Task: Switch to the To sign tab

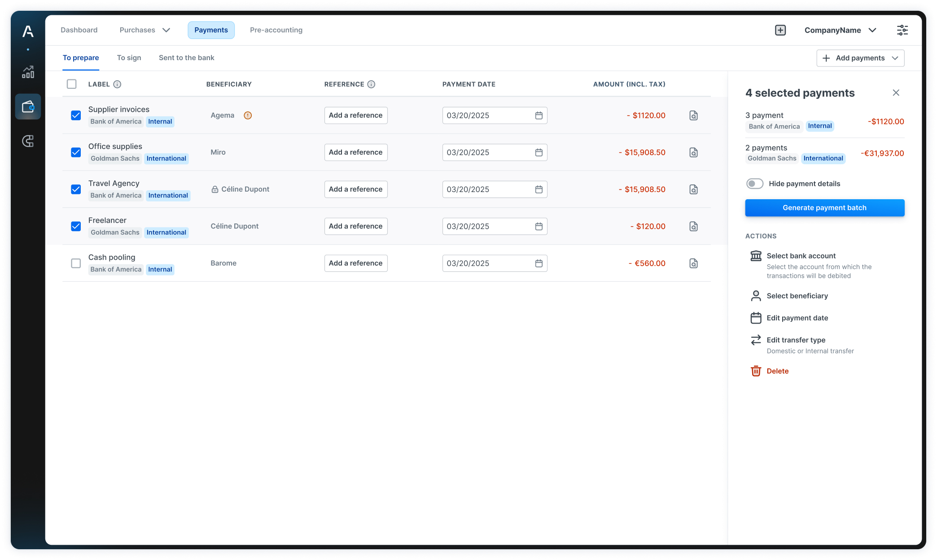Action: click(x=129, y=57)
